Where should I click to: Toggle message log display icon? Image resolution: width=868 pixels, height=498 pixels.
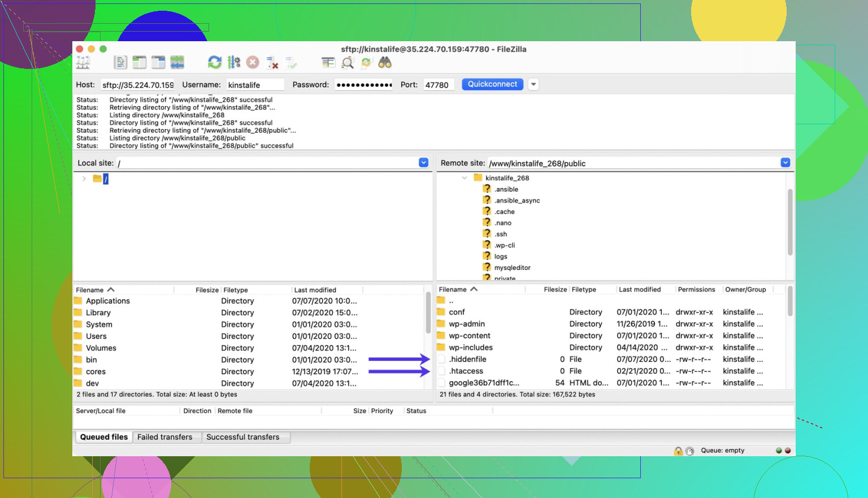[x=120, y=63]
